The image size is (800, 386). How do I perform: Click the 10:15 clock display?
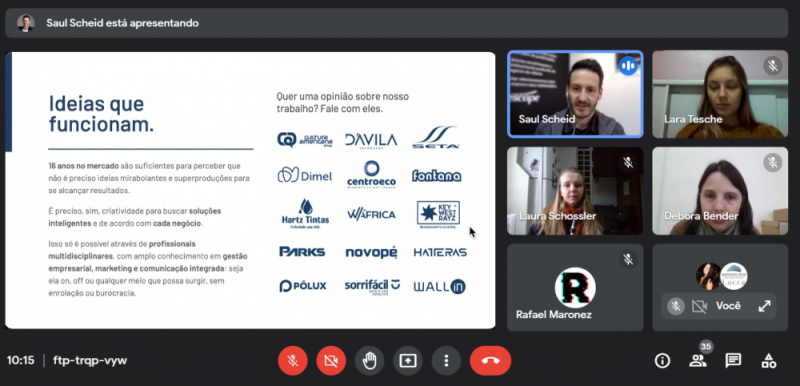pos(20,361)
